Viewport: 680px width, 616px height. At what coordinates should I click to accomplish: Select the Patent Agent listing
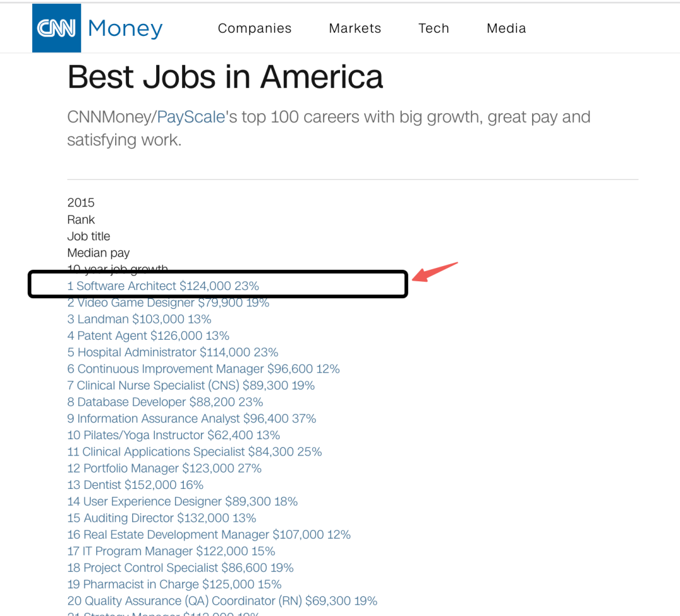click(x=148, y=336)
